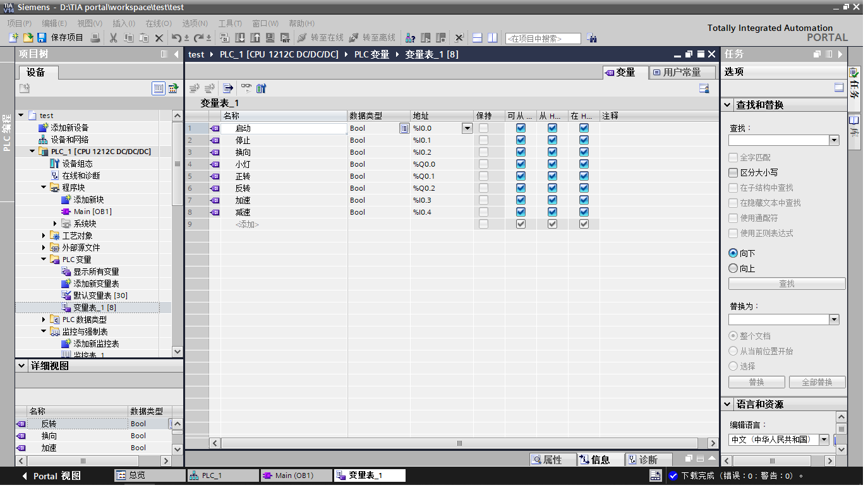Image resolution: width=868 pixels, height=490 pixels.
Task: Open the 视图(V) menu
Action: pos(90,23)
